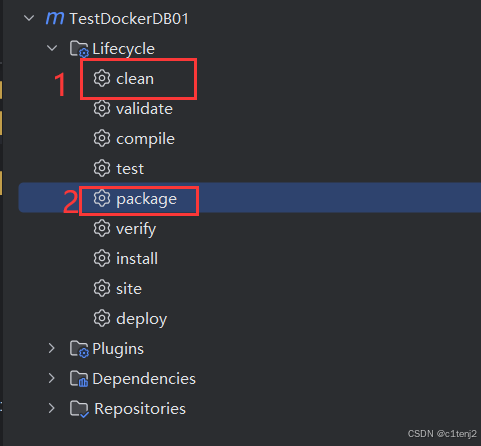This screenshot has width=481, height=446.
Task: Click the Lifecycle folder icon
Action: 79,49
